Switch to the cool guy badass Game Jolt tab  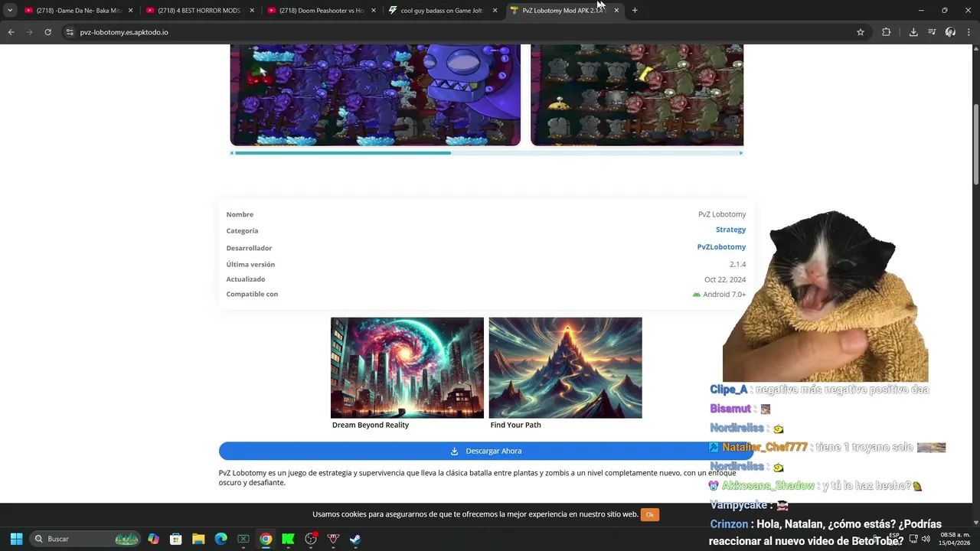pyautogui.click(x=443, y=11)
